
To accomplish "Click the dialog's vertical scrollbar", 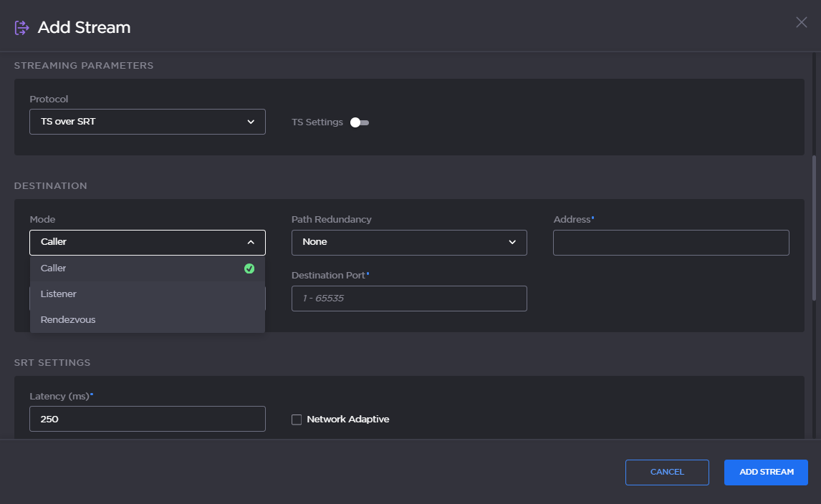I will (814, 227).
